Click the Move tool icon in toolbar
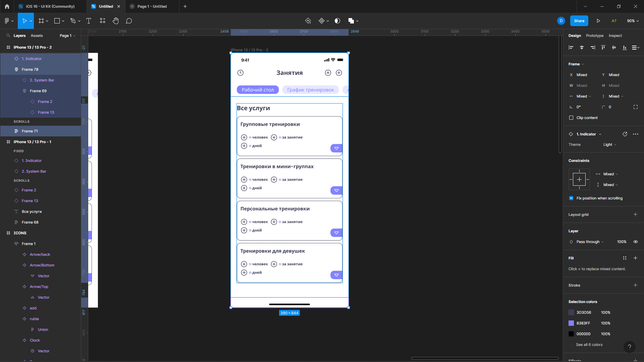Screen dimensions: 644x362 [24, 21]
